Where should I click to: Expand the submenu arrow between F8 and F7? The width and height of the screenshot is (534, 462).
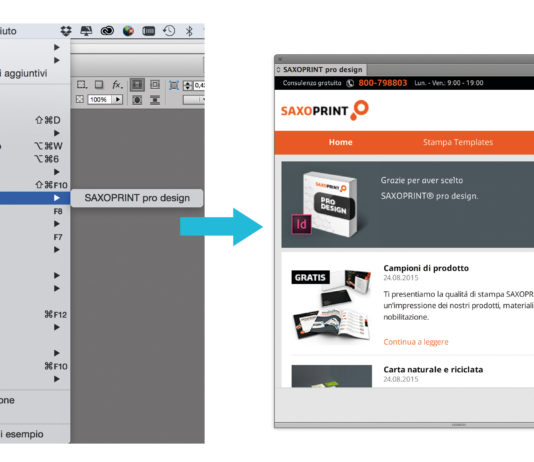tap(57, 224)
